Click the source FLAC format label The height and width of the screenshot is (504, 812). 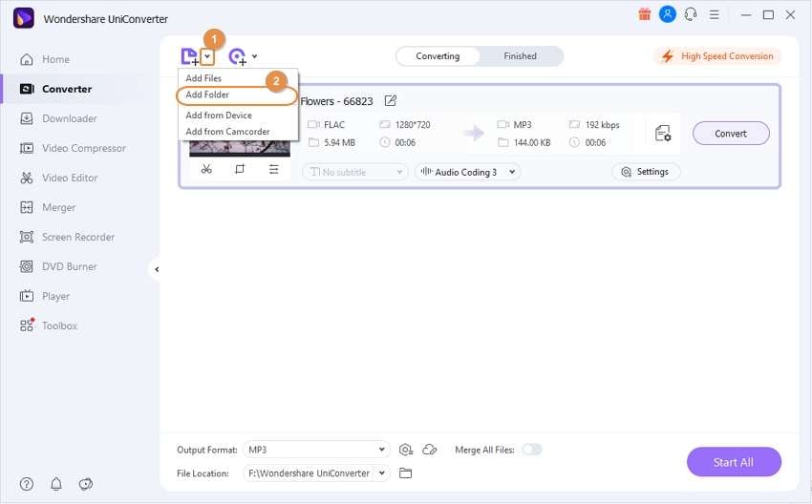click(334, 125)
